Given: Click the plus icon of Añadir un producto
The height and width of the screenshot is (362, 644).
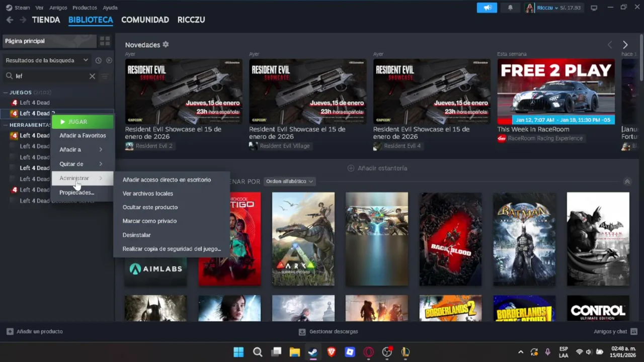Looking at the screenshot, I should click(10, 331).
